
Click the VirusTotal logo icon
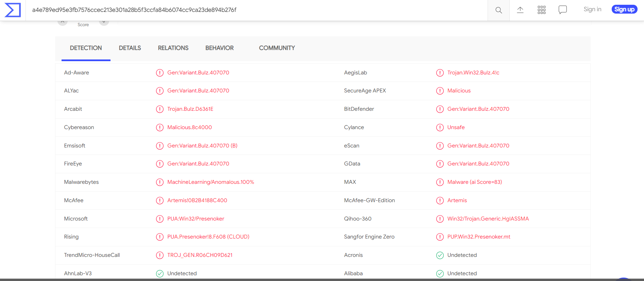point(13,10)
